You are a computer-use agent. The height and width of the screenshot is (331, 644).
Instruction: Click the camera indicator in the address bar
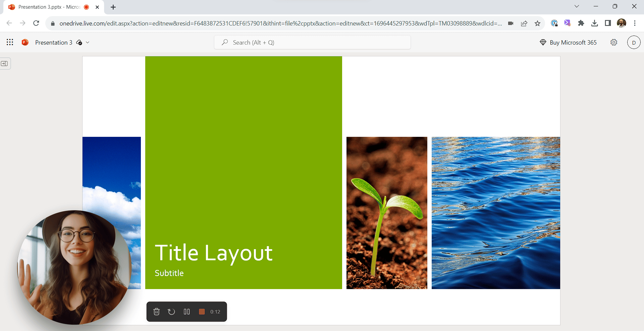coord(511,23)
